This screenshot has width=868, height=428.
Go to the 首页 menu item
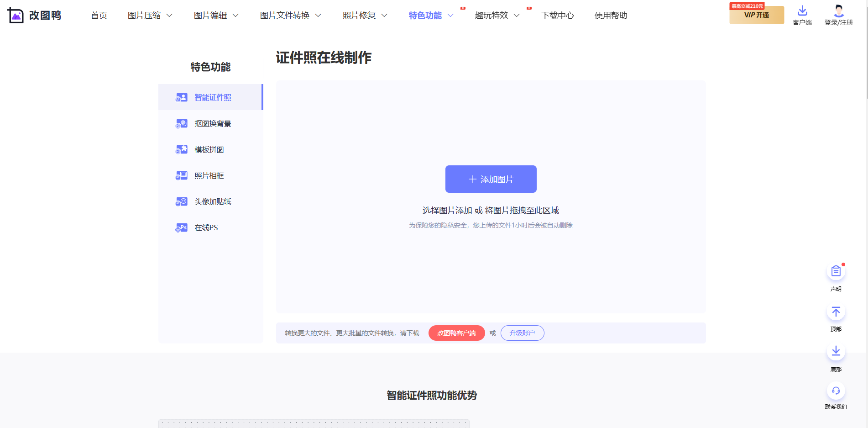[x=99, y=15]
